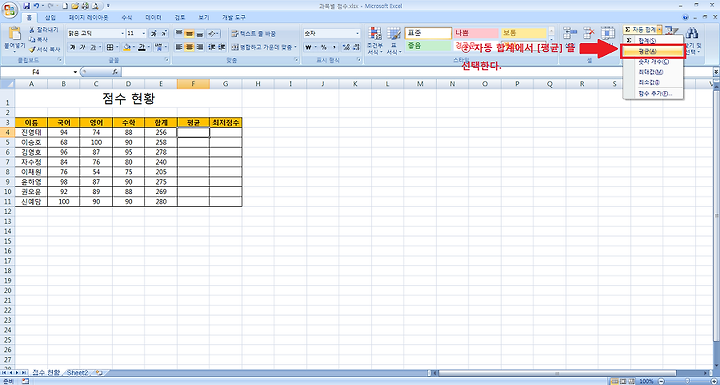The image size is (720, 385).
Task: Click the fx insert function button
Action: coord(115,72)
